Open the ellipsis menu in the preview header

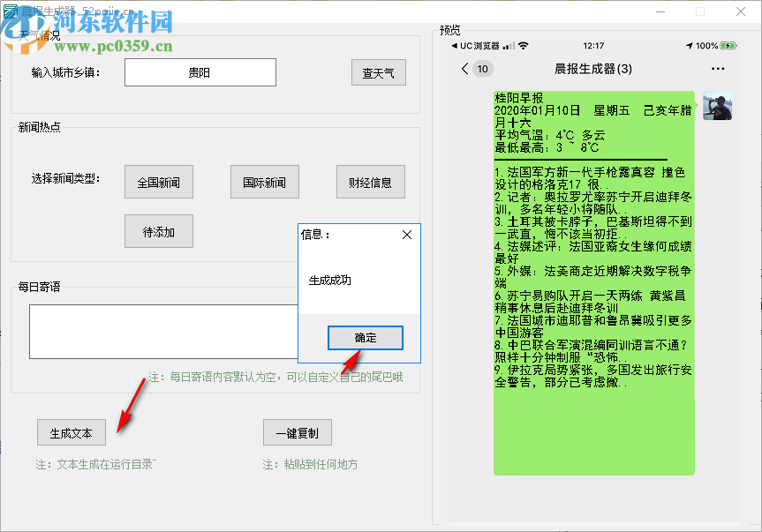pyautogui.click(x=719, y=68)
